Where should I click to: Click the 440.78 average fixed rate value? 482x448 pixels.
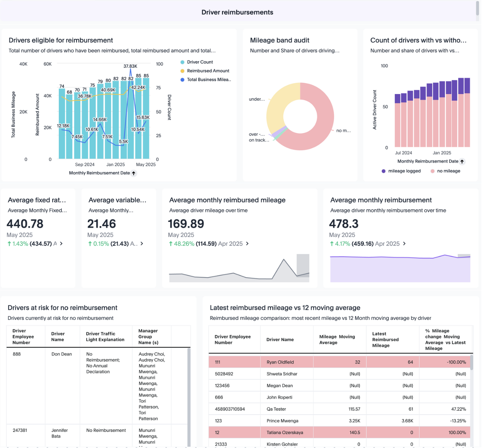[25, 224]
